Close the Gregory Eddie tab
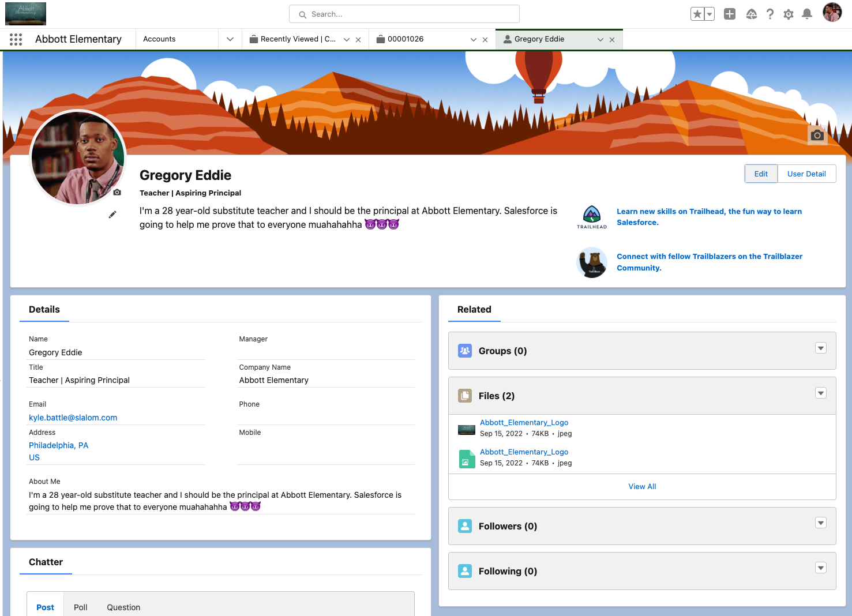This screenshot has width=852, height=616. [612, 40]
